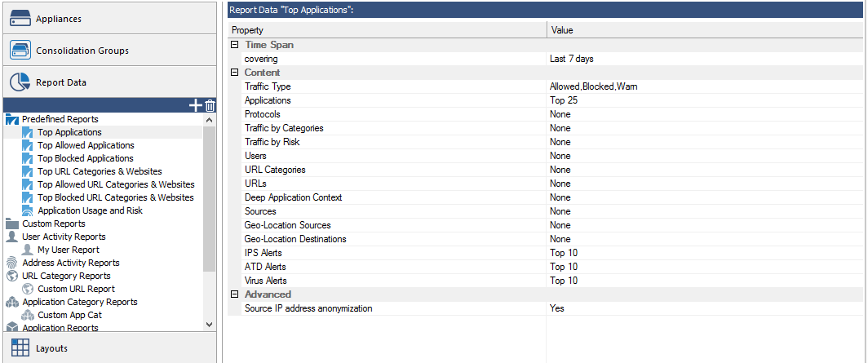Click the Value column header

point(705,30)
